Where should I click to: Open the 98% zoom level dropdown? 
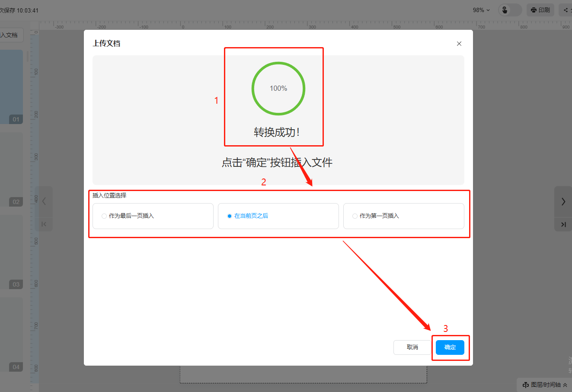(481, 10)
